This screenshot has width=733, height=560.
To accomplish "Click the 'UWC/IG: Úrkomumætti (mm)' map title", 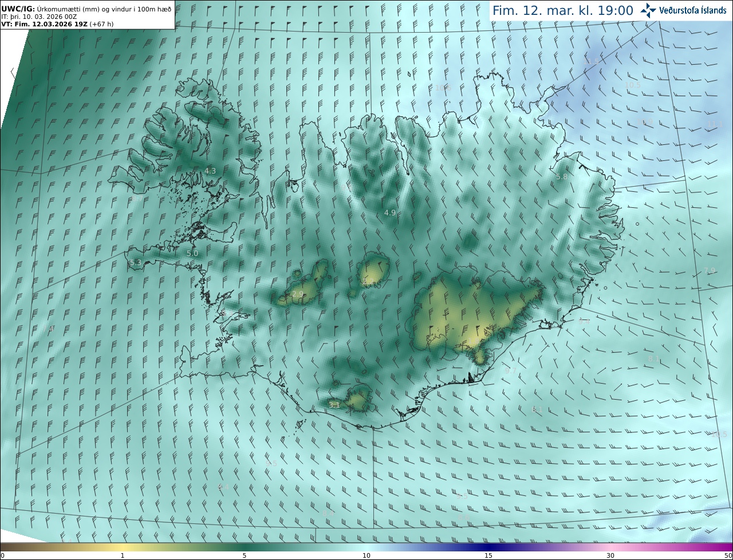I will [50, 8].
